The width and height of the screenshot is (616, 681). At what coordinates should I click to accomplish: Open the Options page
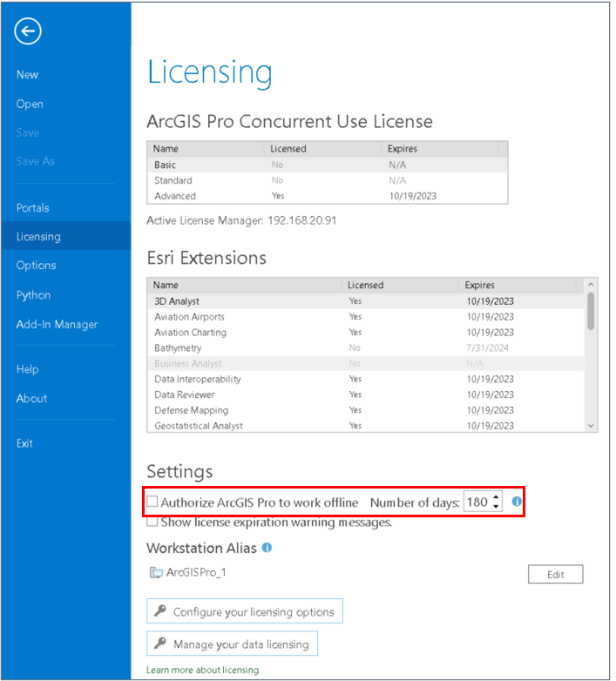tap(36, 266)
